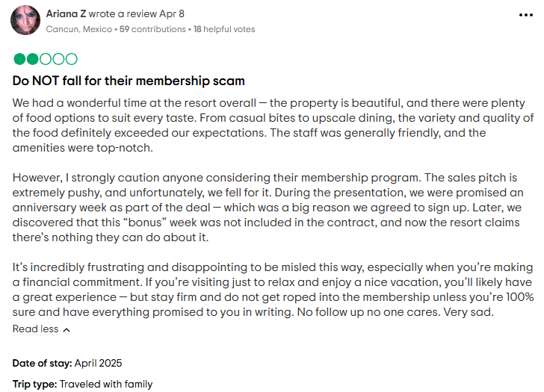
Task: Click the up chevron beside "Read less"
Action: tap(67, 329)
